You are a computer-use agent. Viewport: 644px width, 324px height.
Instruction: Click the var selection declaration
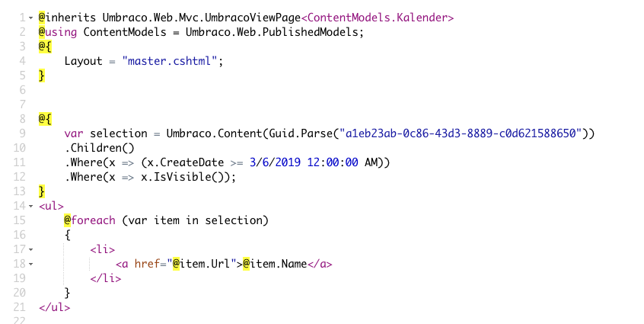click(106, 133)
